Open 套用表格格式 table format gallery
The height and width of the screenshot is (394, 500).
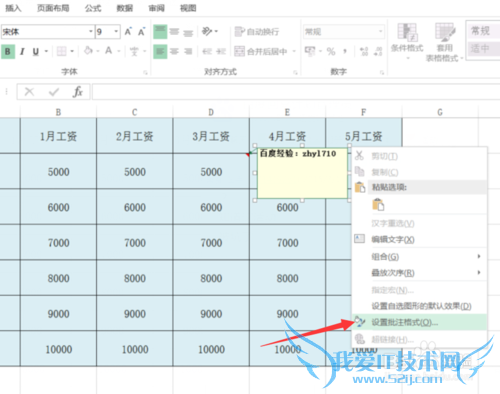445,42
